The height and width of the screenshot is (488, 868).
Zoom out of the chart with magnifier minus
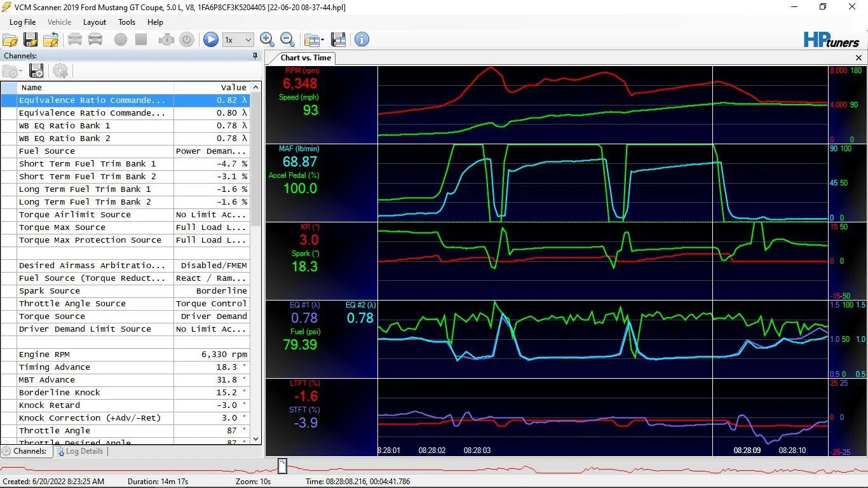pos(287,39)
